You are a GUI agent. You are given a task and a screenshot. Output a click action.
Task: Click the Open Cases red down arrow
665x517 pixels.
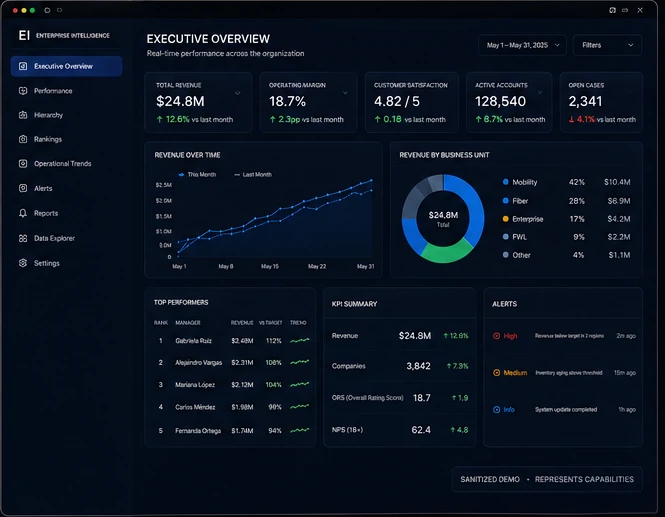(571, 120)
